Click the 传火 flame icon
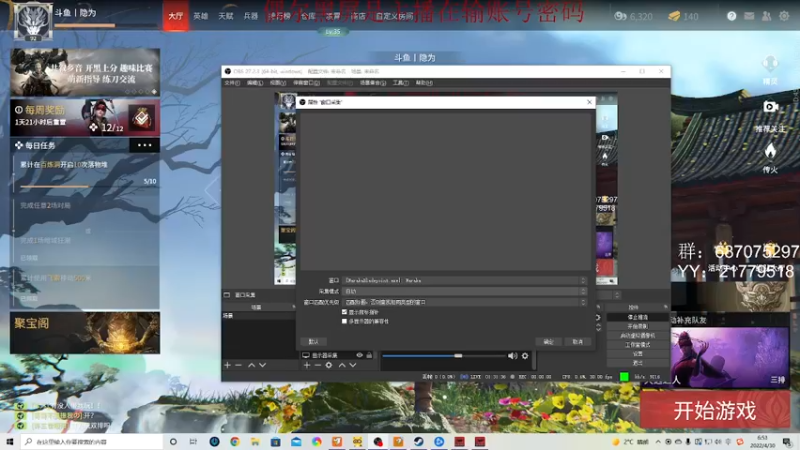The height and width of the screenshot is (450, 800). tap(770, 151)
